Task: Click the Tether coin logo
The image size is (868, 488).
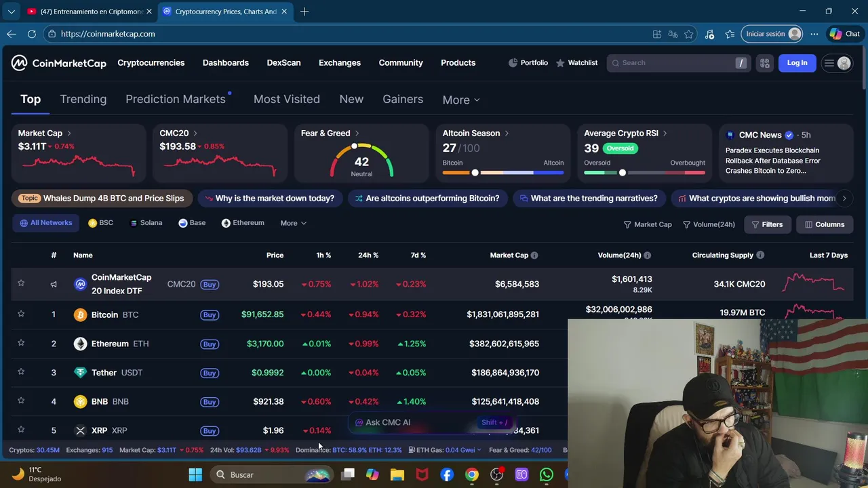Action: pyautogui.click(x=80, y=373)
